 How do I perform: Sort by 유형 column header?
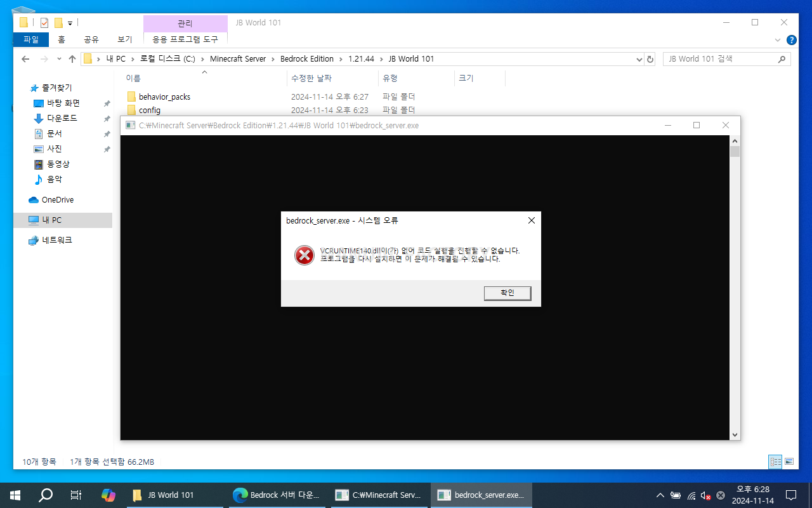tap(417, 78)
